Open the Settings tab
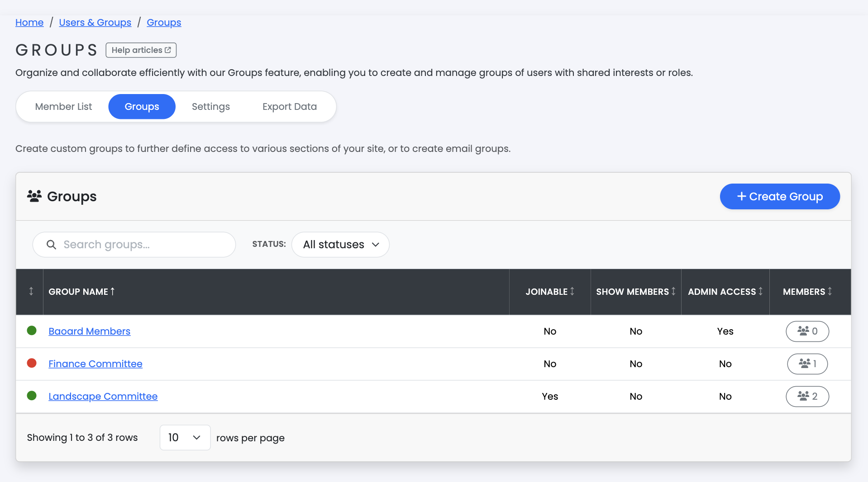Image resolution: width=868 pixels, height=482 pixels. click(x=211, y=107)
